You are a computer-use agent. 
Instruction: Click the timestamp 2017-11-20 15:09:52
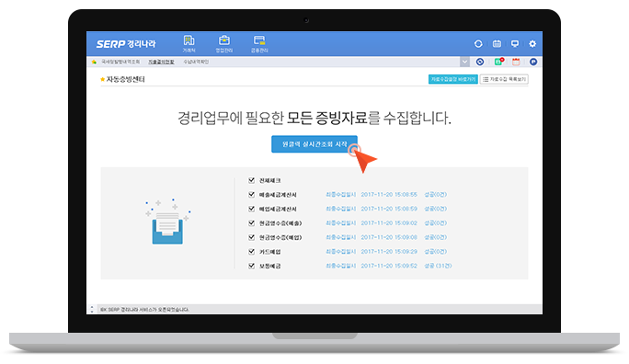(x=389, y=266)
